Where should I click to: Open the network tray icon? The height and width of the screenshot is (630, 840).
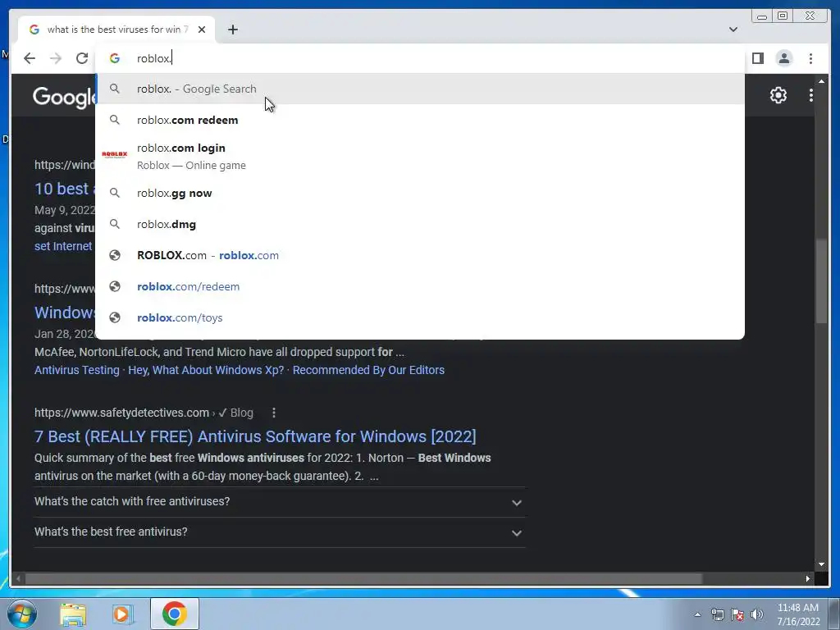coord(717,614)
